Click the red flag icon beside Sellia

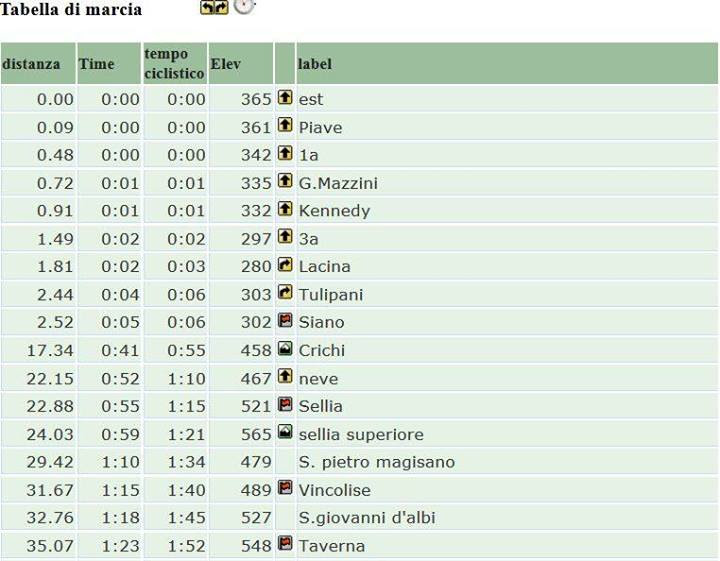click(x=285, y=404)
